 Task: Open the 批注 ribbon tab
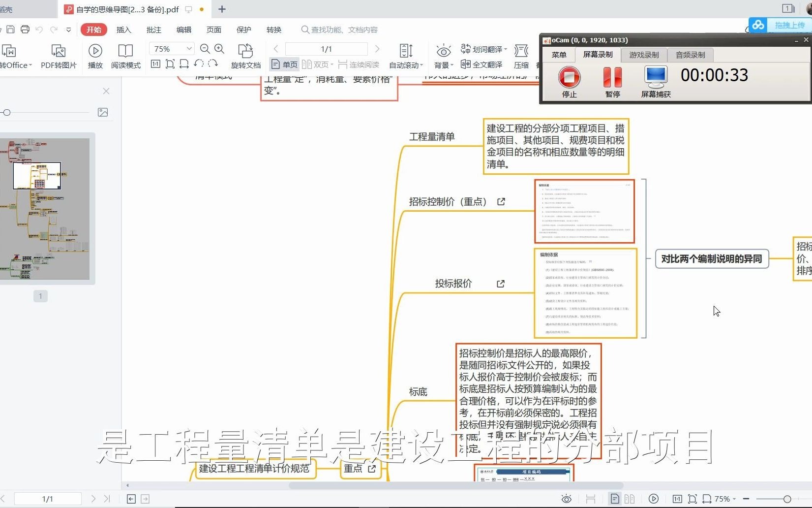tap(153, 30)
